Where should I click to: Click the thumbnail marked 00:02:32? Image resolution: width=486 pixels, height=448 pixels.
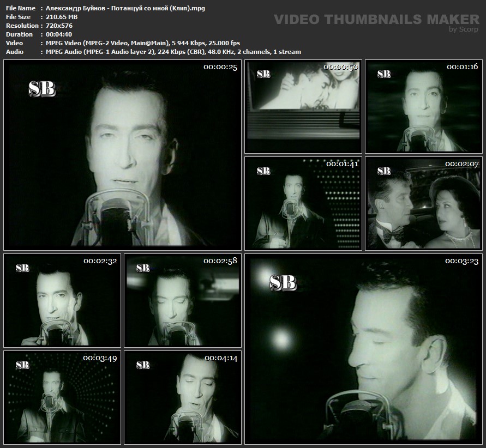tap(62, 300)
